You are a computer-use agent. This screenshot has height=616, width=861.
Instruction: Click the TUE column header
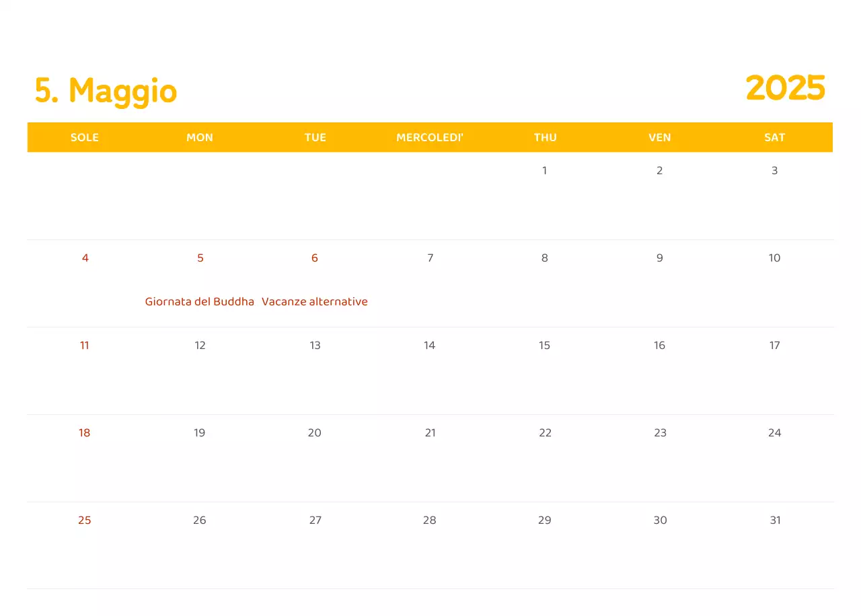315,137
